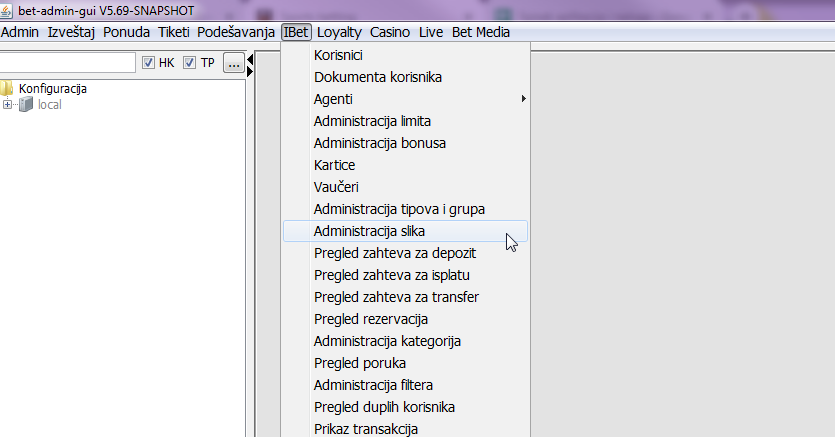Click Administracija slika menu item
The image size is (835, 437).
405,231
